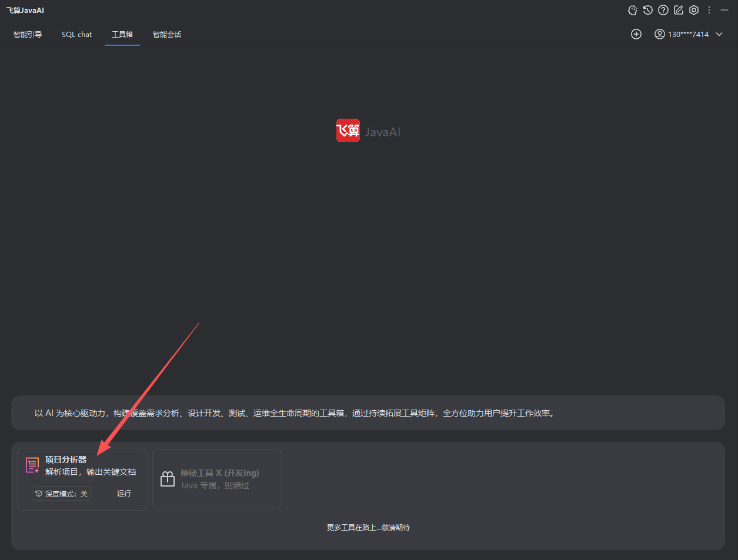Click the 解析项目，输出关键文档 description
Screen dimensions: 738x560
coord(91,472)
